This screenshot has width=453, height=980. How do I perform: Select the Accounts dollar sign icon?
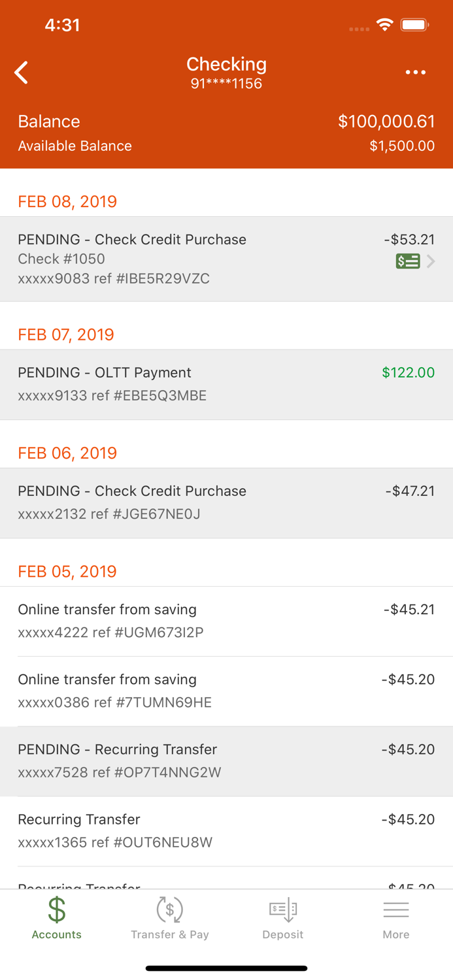[56, 909]
